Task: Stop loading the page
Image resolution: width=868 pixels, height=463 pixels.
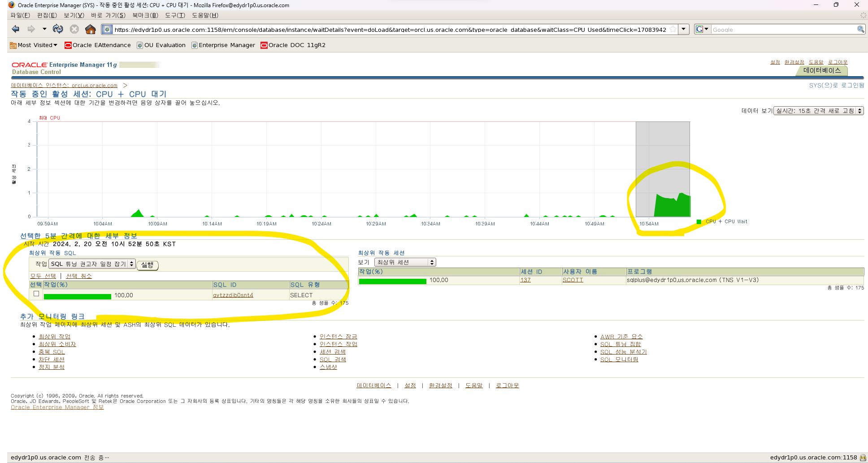Action: click(74, 29)
